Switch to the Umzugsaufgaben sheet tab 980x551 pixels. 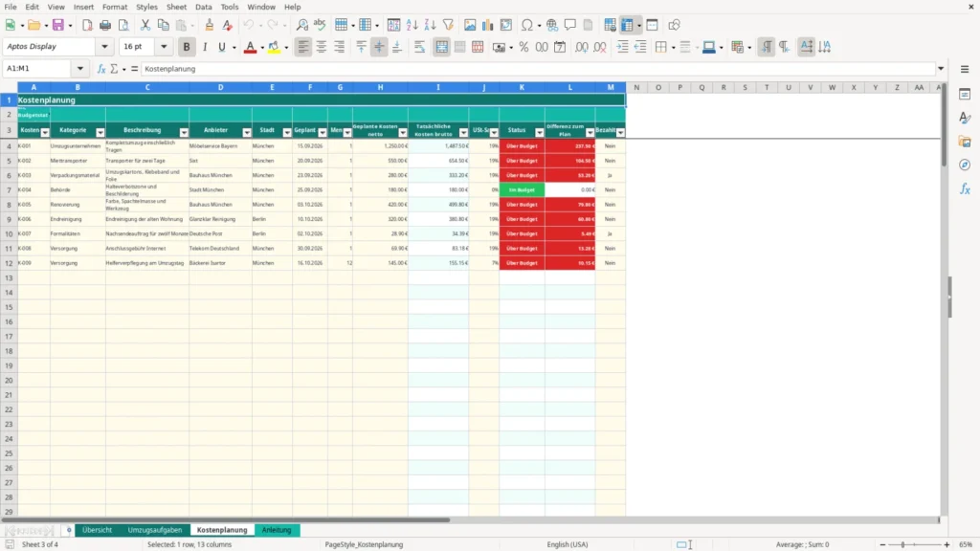pos(155,530)
